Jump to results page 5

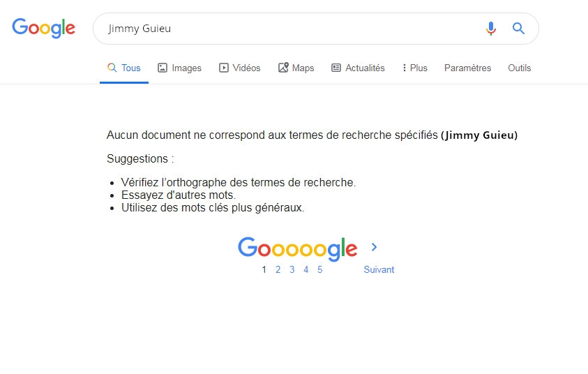(319, 270)
